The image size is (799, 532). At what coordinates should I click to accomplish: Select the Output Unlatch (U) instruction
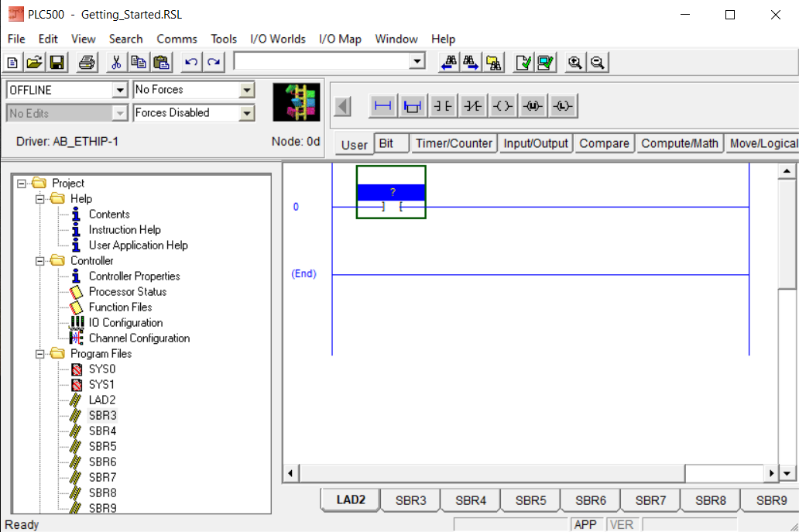tap(533, 106)
